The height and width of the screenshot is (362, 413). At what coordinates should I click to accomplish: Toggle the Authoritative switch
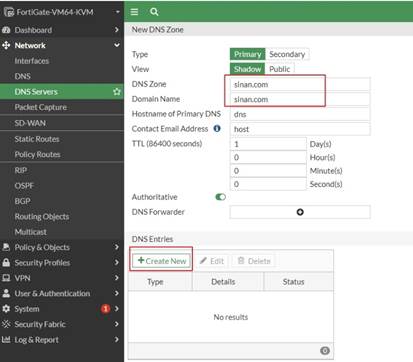220,197
